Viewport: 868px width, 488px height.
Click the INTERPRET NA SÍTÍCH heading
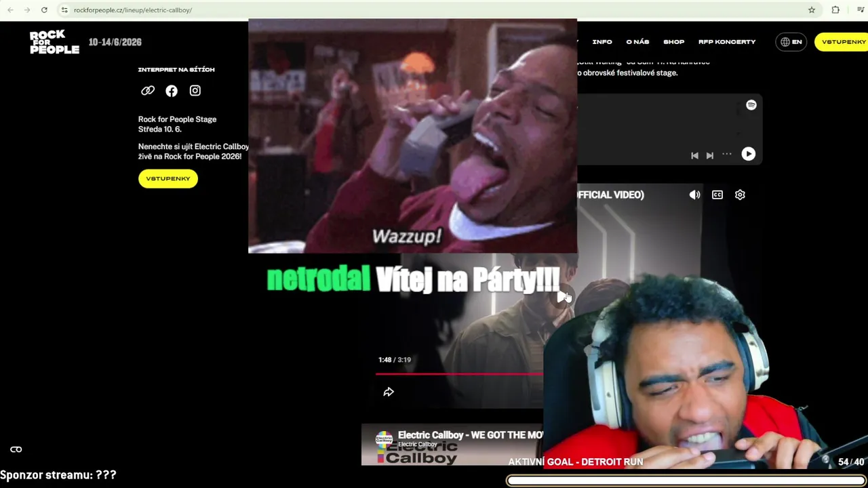(x=176, y=70)
